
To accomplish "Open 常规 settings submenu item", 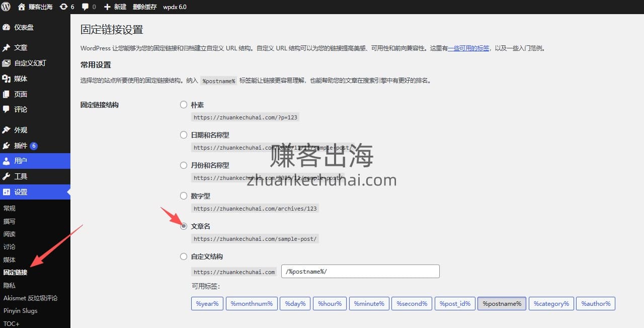I will tap(10, 208).
